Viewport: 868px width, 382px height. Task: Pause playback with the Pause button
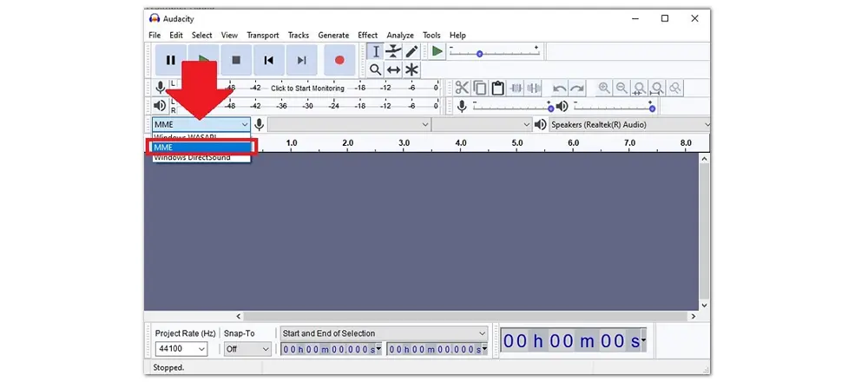click(x=170, y=60)
